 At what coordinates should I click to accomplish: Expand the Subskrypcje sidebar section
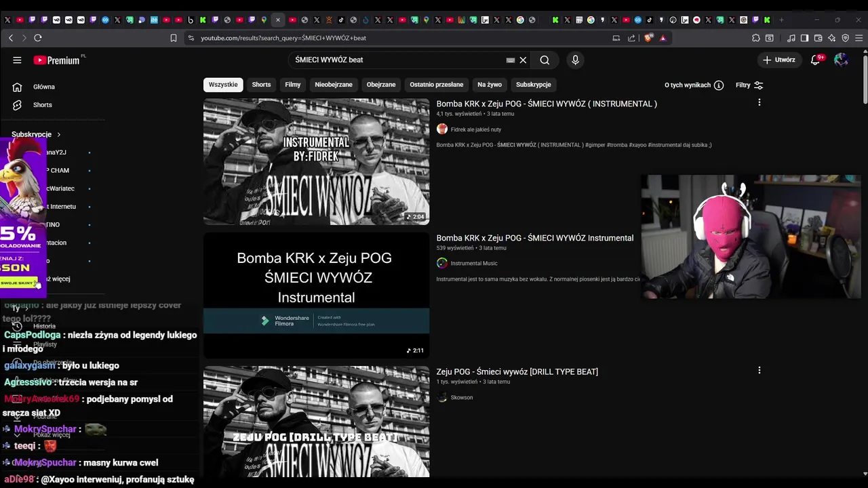37,134
